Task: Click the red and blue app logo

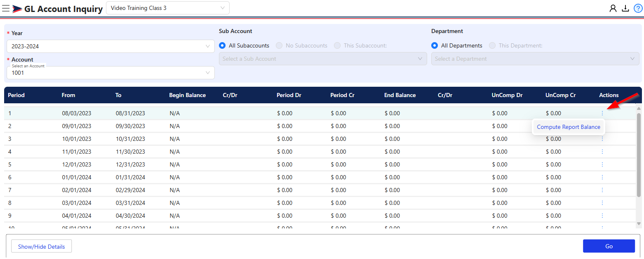Action: point(17,9)
